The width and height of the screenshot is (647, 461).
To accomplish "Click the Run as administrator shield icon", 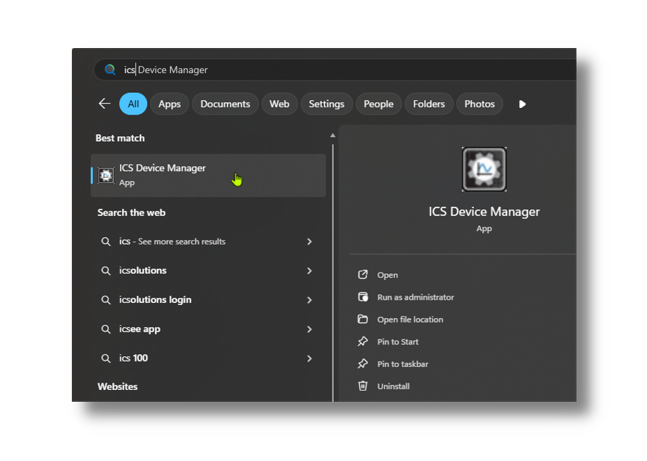I will [362, 297].
